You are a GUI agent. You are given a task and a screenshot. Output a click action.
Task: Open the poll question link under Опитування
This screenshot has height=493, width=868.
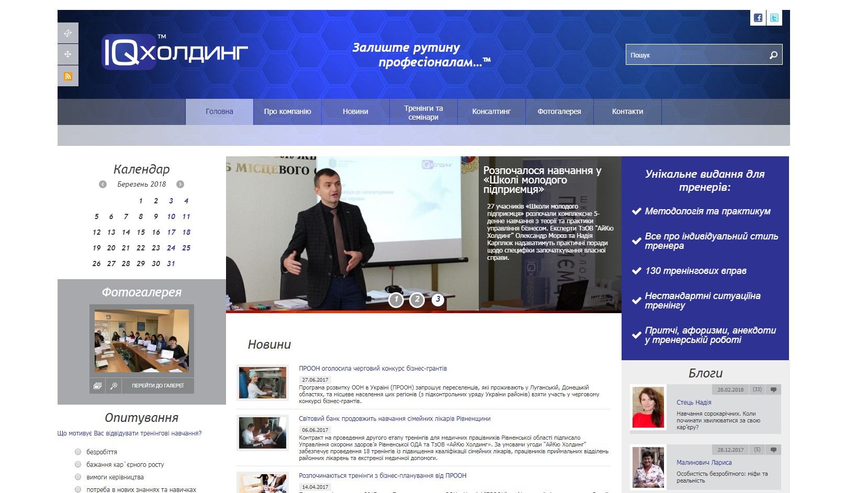pos(129,433)
